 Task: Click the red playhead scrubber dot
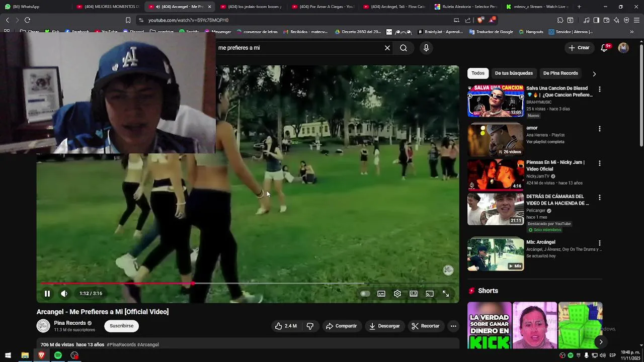pos(193,284)
